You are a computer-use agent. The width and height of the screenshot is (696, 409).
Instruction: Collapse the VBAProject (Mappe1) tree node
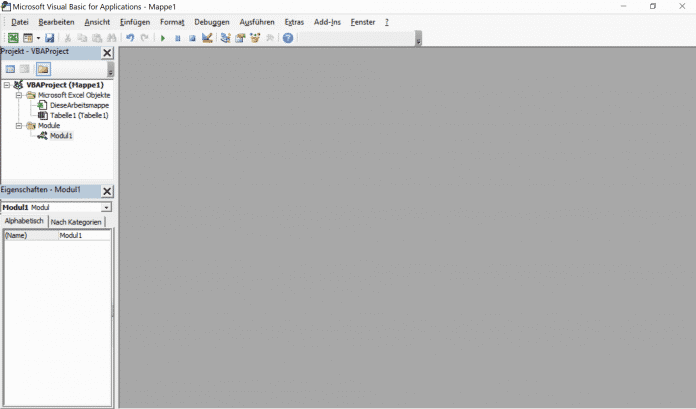tap(6, 85)
